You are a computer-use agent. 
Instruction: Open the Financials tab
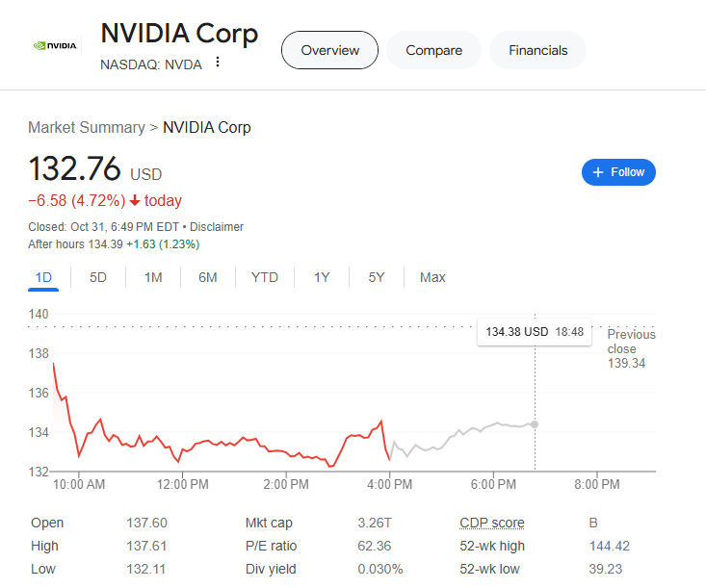coord(537,50)
